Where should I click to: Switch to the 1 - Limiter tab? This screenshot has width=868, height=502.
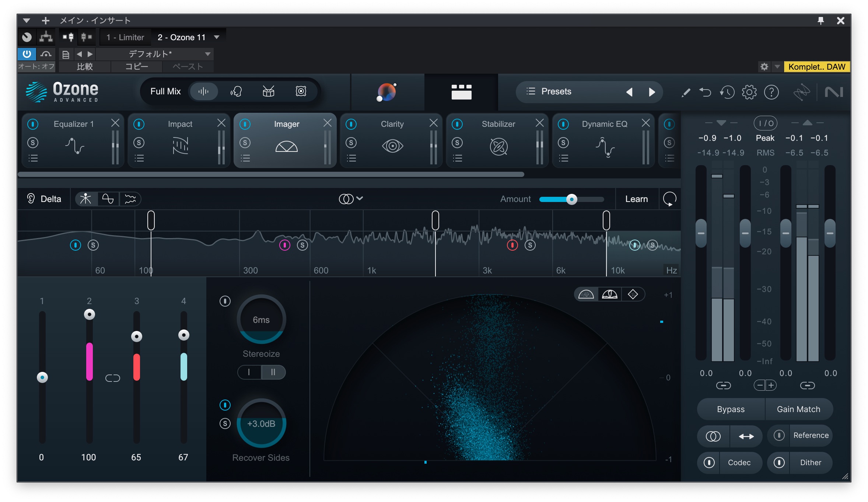point(125,37)
